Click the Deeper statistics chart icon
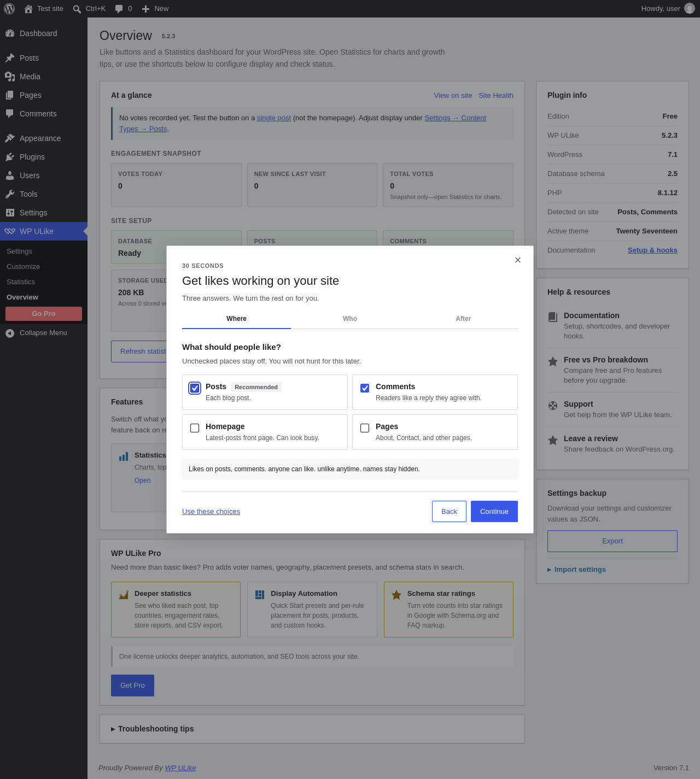This screenshot has height=779, width=700. [x=124, y=595]
